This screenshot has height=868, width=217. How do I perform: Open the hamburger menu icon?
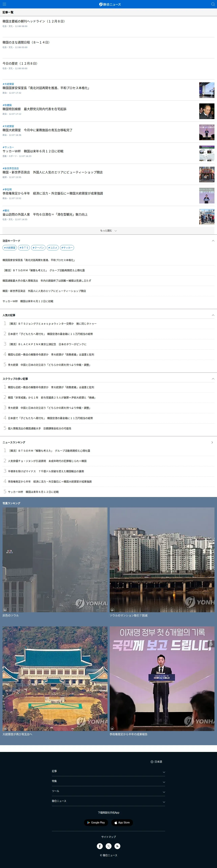click(4, 4)
